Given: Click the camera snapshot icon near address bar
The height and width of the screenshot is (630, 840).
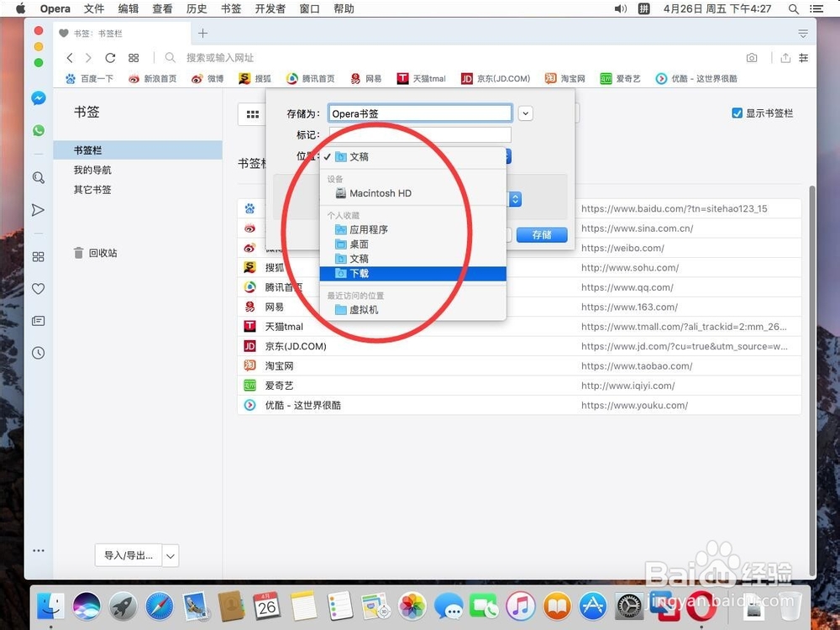Looking at the screenshot, I should click(x=752, y=57).
